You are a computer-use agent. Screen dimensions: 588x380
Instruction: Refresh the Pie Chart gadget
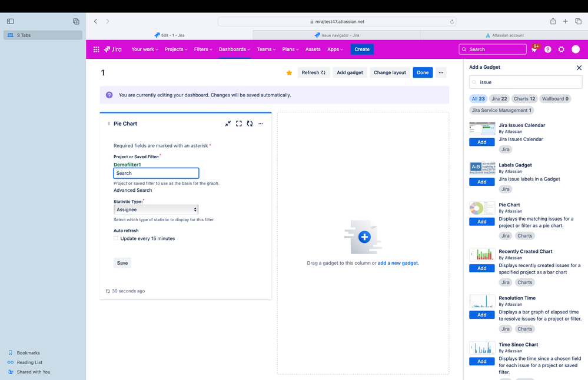coord(250,124)
